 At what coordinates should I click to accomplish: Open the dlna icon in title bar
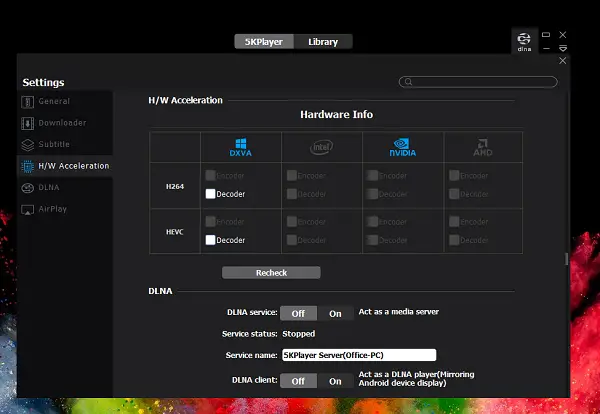[x=524, y=41]
